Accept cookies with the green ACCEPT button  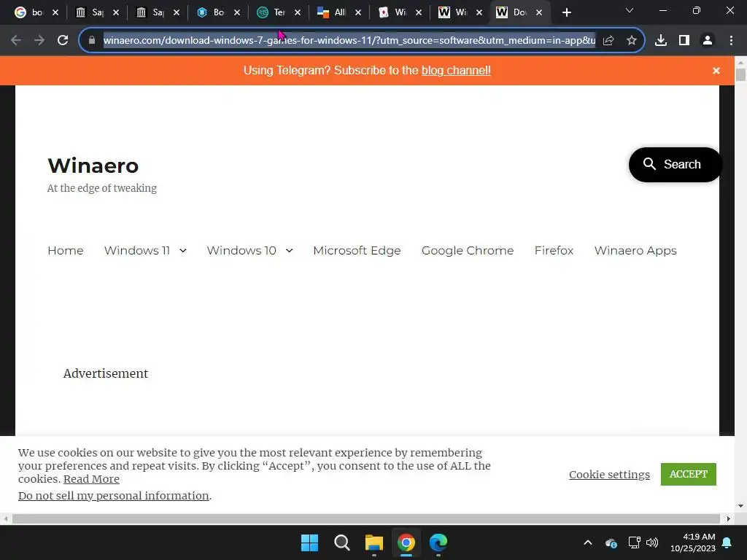pos(688,474)
